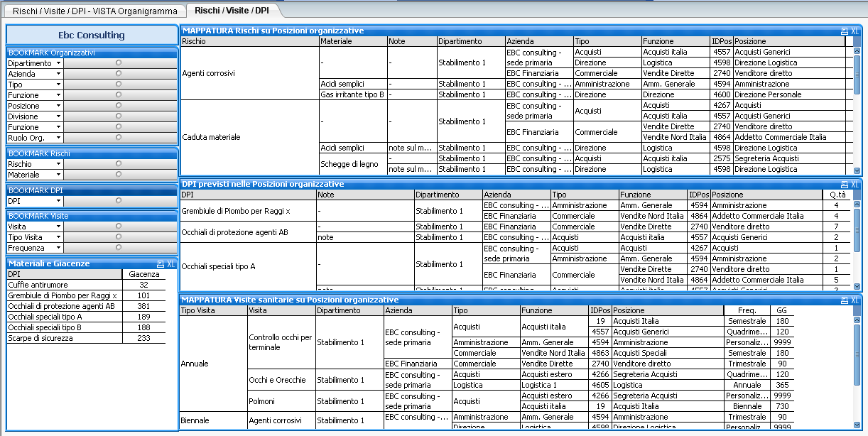The height and width of the screenshot is (436, 868).
Task: Select 'Occhi e Orecchie' visit cell
Action: point(281,380)
